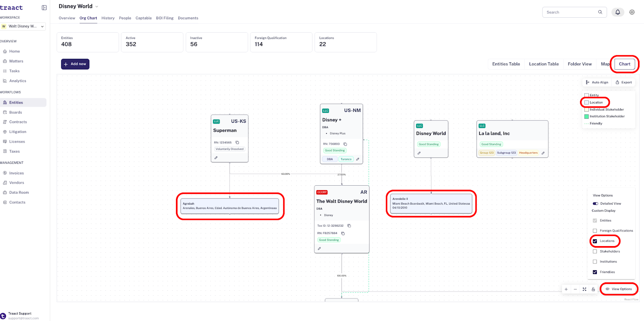Select the Arendelle II location node
Screen dimensions: 644x321
(x=431, y=204)
